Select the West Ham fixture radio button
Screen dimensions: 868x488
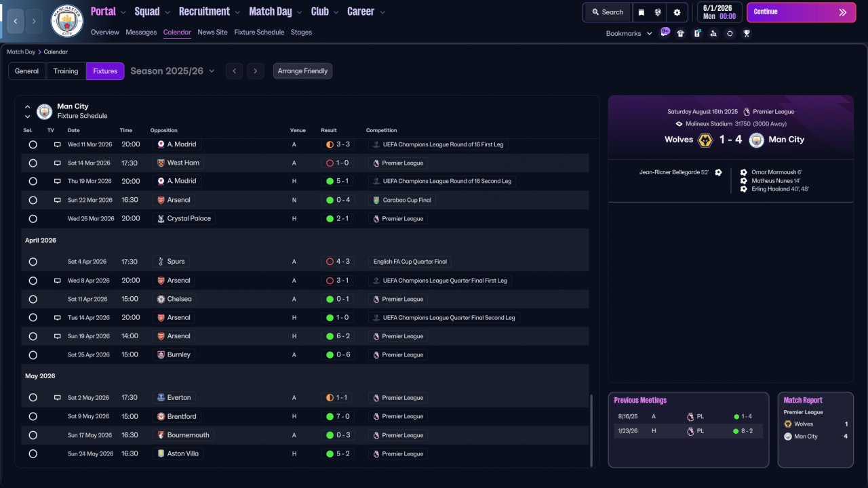click(33, 163)
